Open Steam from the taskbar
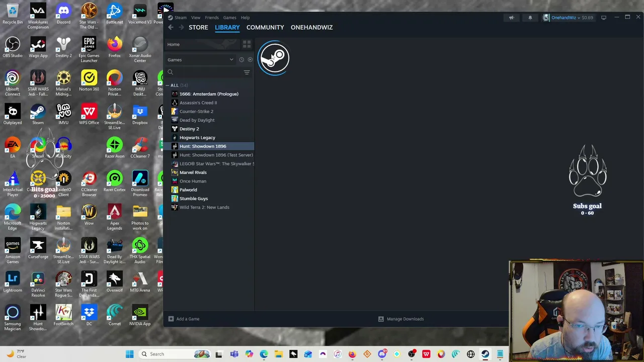The image size is (644, 362). (x=485, y=354)
